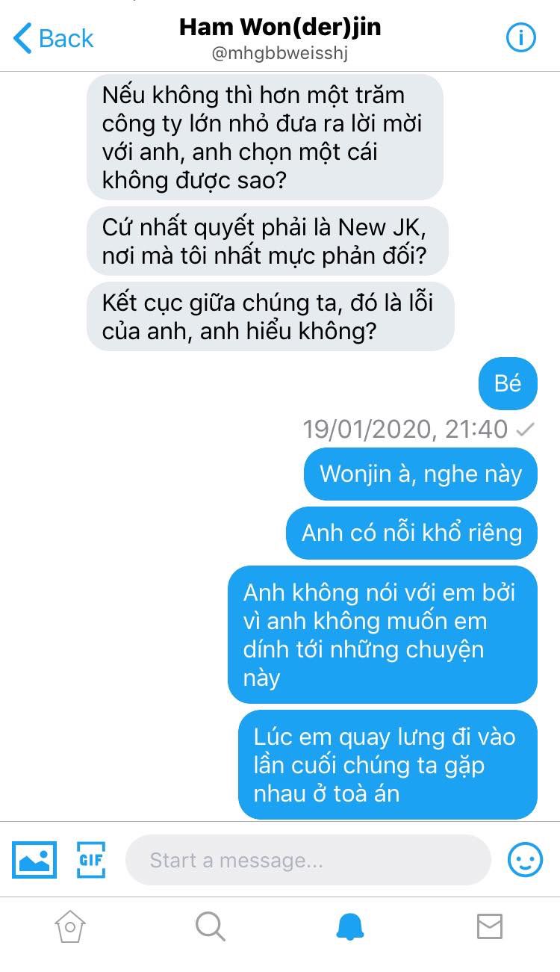Tap the message starting 'Nếu không thì hơn'
560x972 pixels.
[x=265, y=137]
